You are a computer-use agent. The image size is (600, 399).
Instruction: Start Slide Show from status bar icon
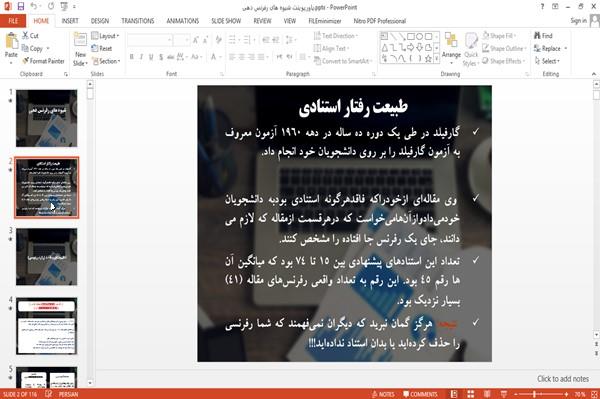point(504,394)
